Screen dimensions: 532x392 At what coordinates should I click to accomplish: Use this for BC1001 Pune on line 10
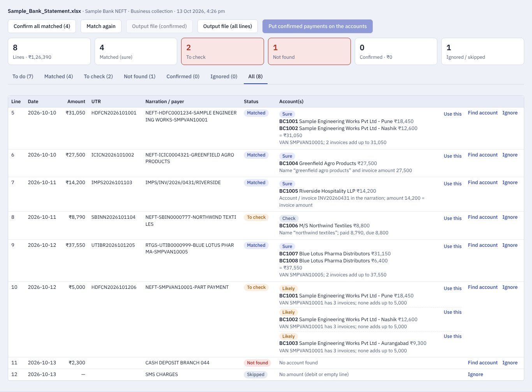click(x=453, y=288)
